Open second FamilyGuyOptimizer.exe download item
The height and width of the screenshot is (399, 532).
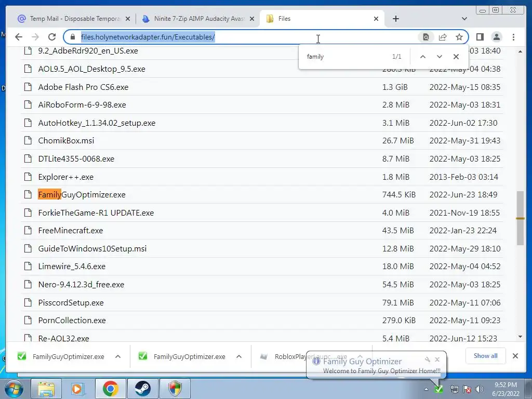tap(182, 356)
